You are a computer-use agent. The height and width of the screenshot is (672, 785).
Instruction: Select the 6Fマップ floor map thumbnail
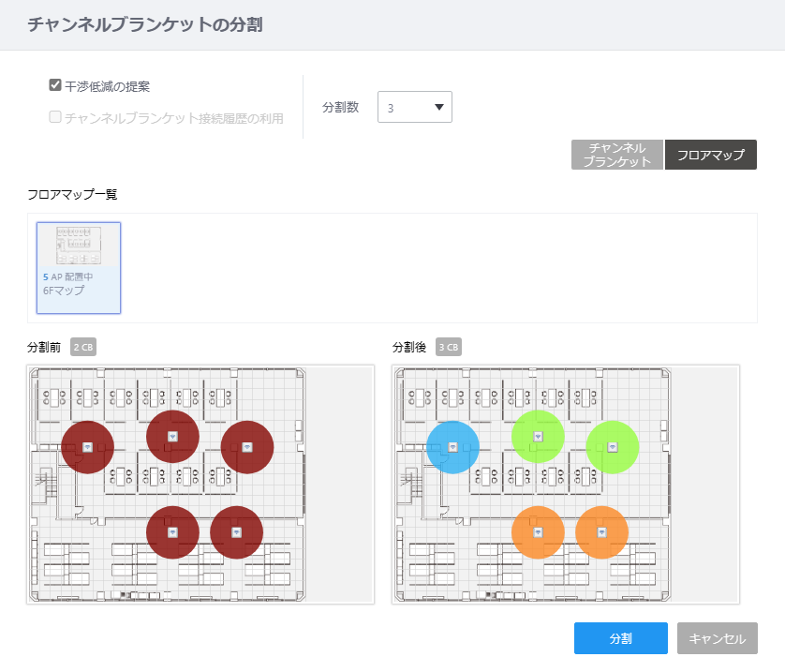[79, 268]
